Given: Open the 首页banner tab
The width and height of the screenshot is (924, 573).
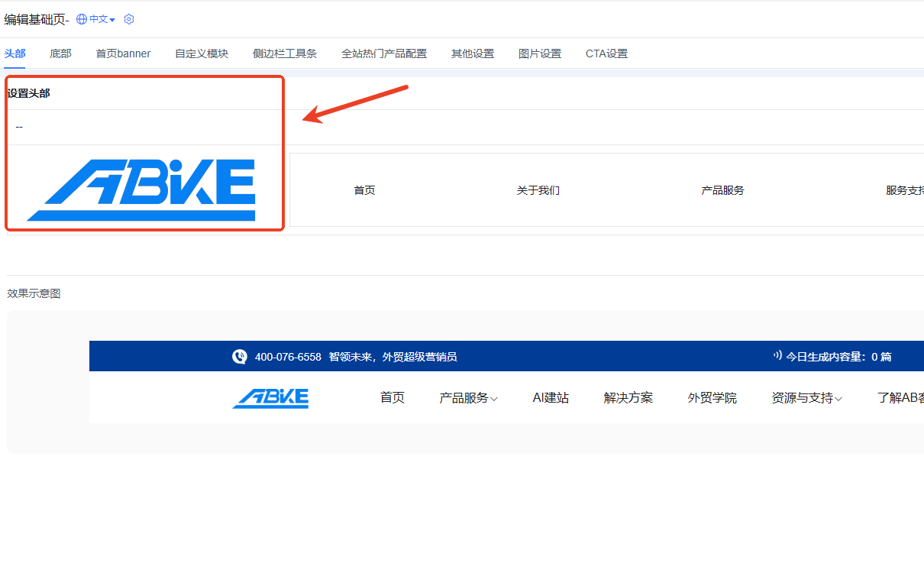Looking at the screenshot, I should 123,53.
